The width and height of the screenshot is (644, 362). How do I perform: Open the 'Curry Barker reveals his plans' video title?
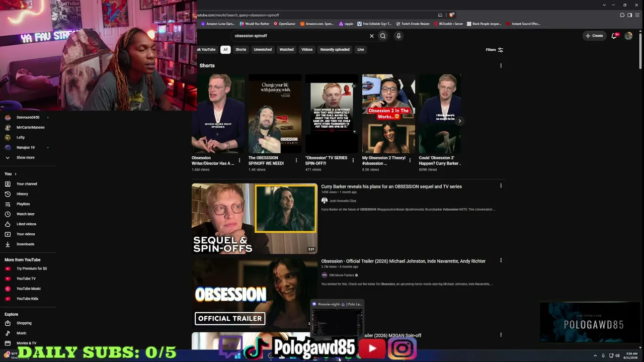(x=391, y=187)
